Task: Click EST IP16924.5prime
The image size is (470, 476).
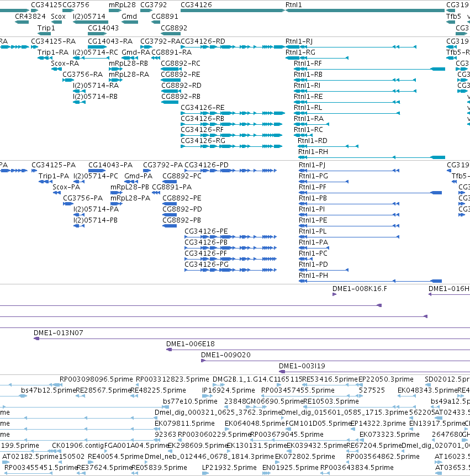Action: click(x=228, y=390)
